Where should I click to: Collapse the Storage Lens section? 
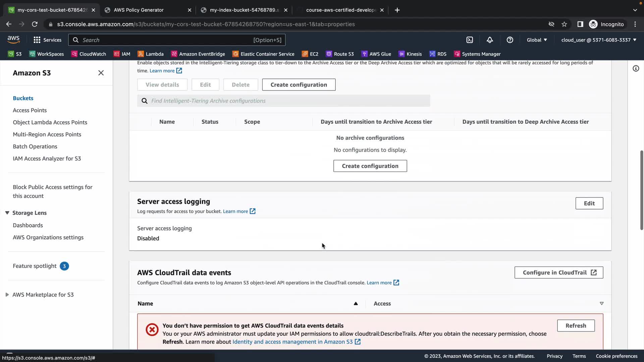[x=7, y=213]
